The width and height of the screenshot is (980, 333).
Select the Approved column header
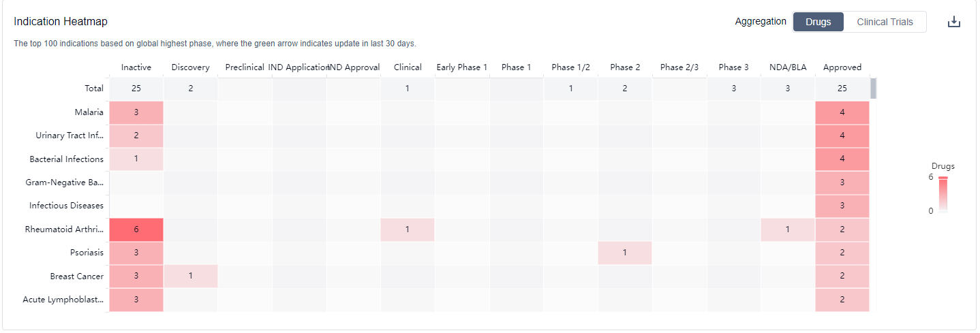pyautogui.click(x=842, y=67)
